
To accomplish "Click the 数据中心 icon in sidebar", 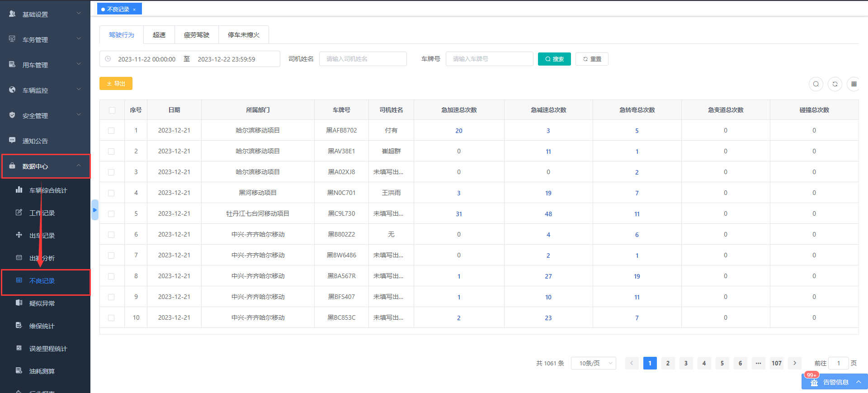I will pyautogui.click(x=12, y=166).
